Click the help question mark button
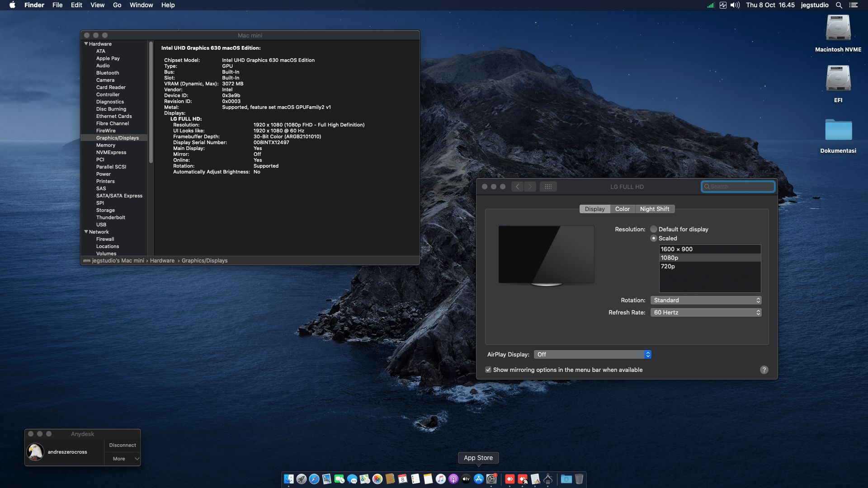Screen dimensions: 868x488 (x=764, y=370)
